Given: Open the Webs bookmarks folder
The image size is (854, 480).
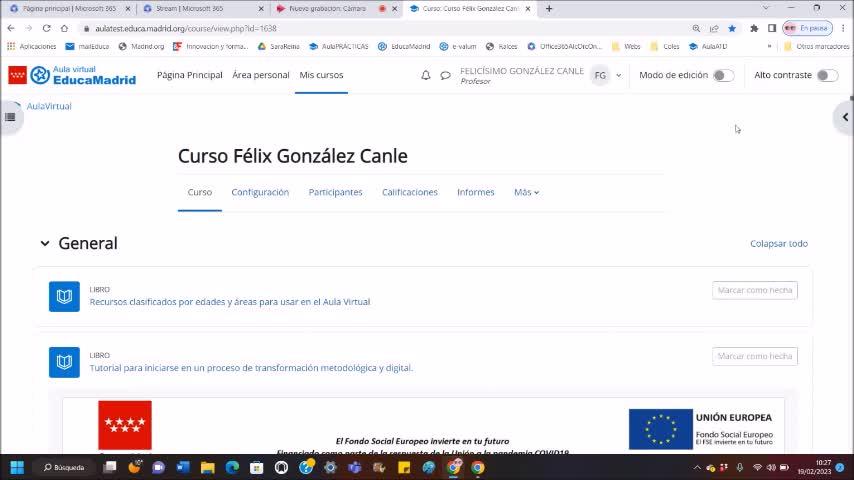Looking at the screenshot, I should pyautogui.click(x=626, y=47).
